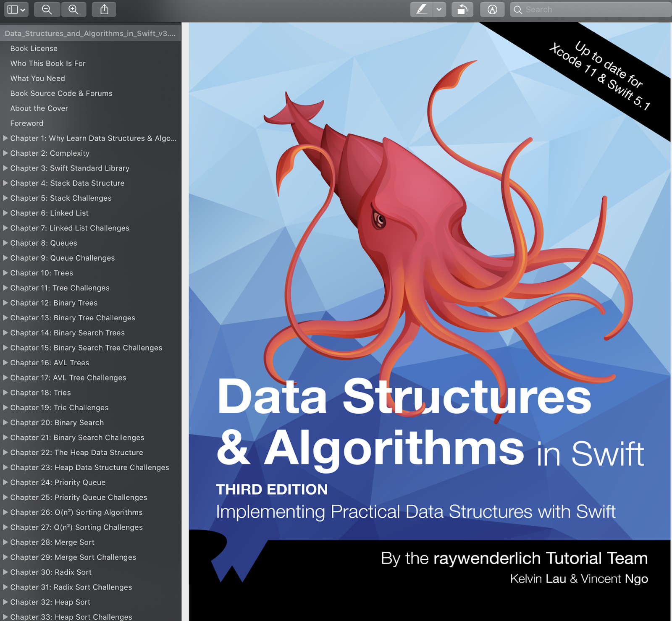Screen dimensions: 672x621
Task: Select Chapter 14: Binary Search Trees
Action: pos(68,333)
